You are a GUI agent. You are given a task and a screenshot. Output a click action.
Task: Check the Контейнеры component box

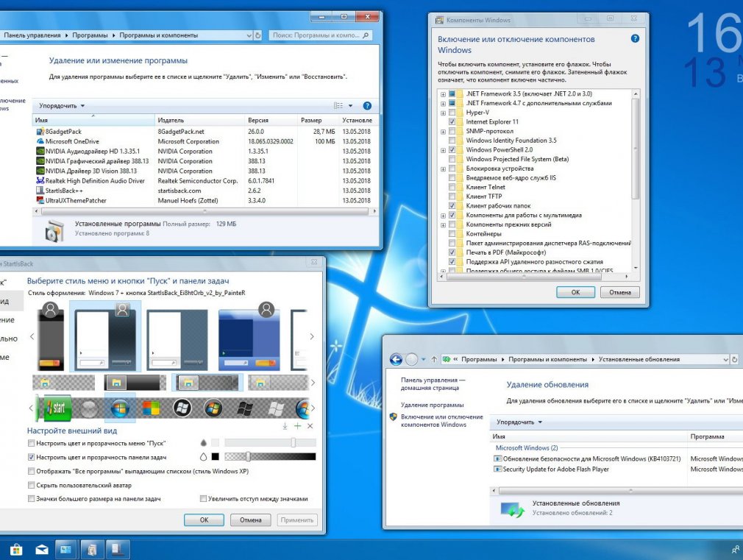coord(452,234)
